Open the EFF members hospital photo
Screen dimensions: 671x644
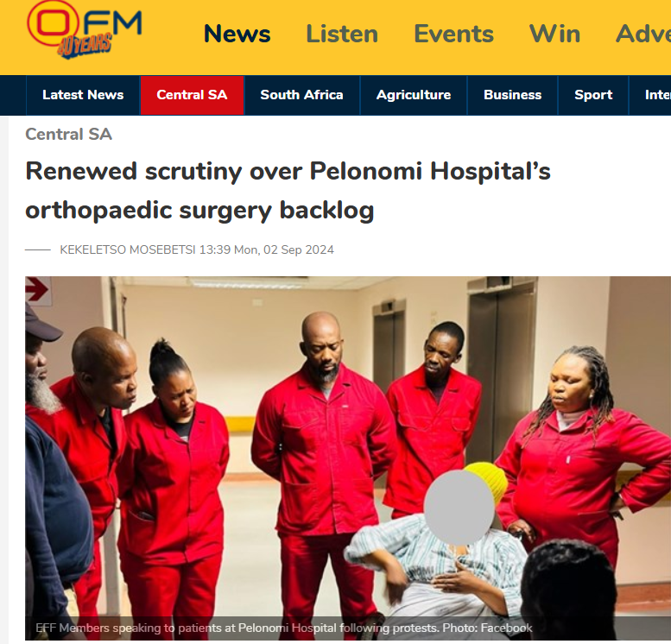[x=348, y=458]
